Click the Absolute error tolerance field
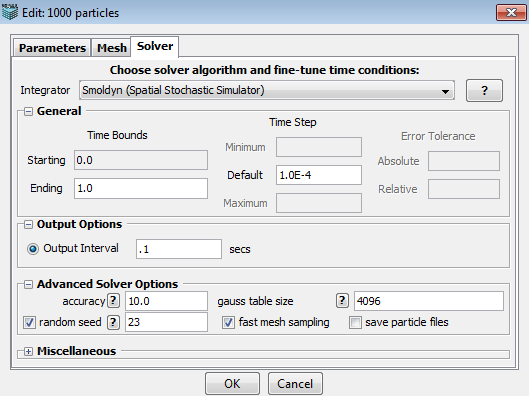The width and height of the screenshot is (529, 396). click(464, 161)
